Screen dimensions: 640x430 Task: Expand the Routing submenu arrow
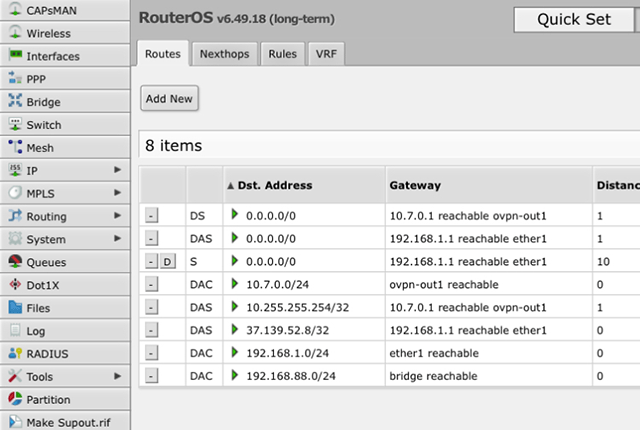[118, 215]
